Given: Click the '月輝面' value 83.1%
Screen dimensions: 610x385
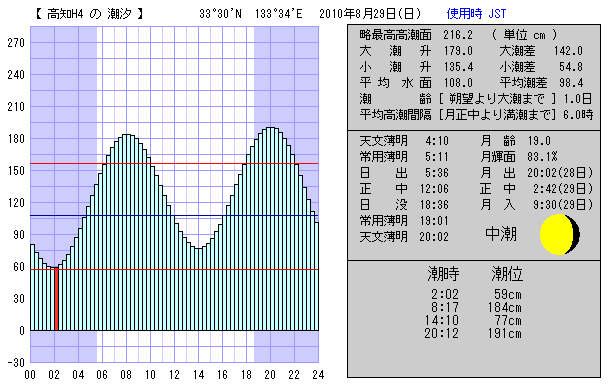Looking at the screenshot, I should pos(542,157).
